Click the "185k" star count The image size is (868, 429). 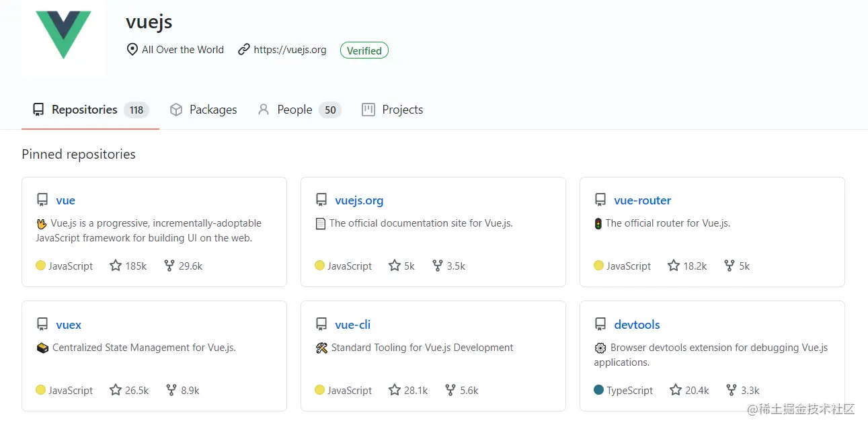136,266
